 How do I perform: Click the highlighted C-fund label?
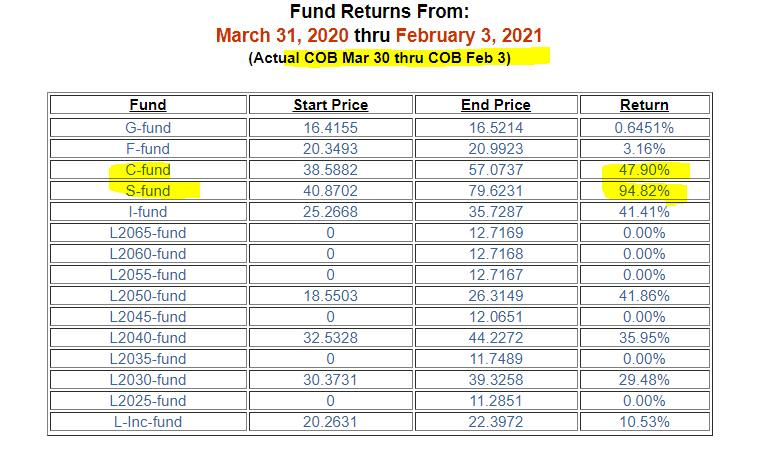click(148, 170)
